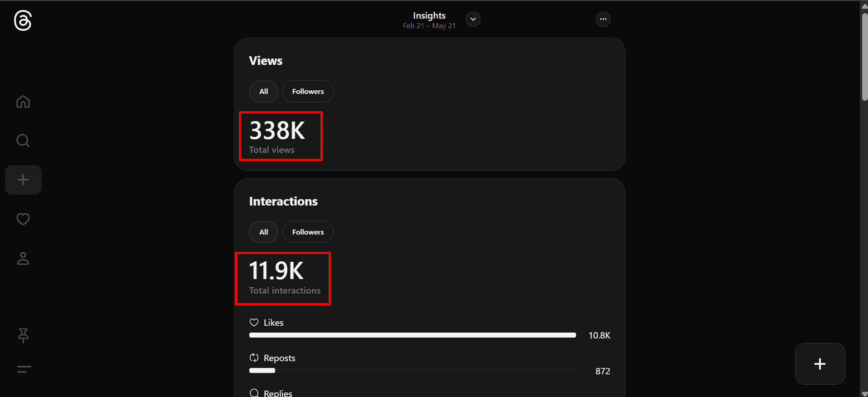Click the 338K total views value
This screenshot has height=397, width=868.
(277, 131)
